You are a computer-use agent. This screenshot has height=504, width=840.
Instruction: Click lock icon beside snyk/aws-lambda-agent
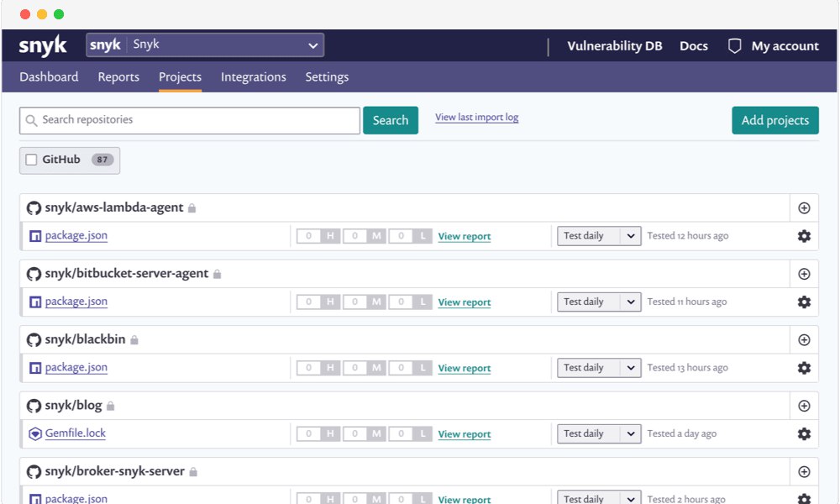click(192, 207)
